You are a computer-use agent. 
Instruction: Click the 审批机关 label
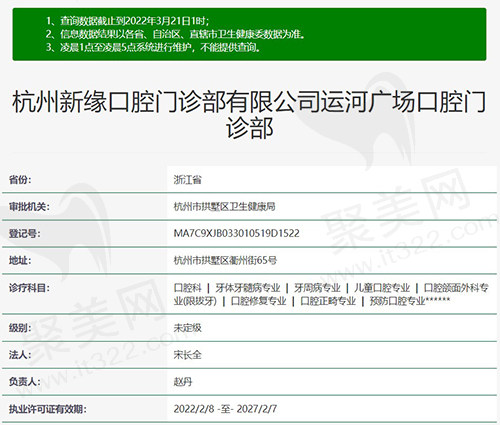29,207
